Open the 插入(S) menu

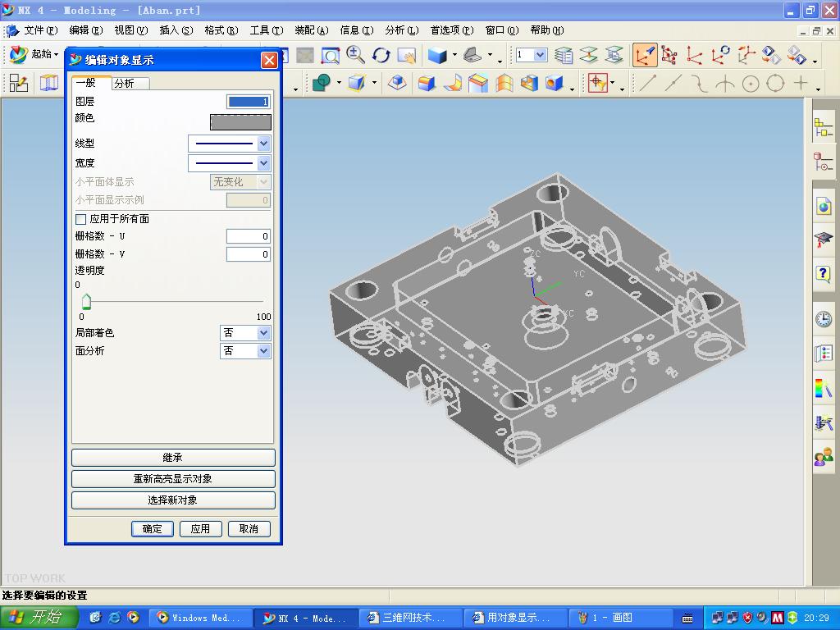pyautogui.click(x=176, y=30)
